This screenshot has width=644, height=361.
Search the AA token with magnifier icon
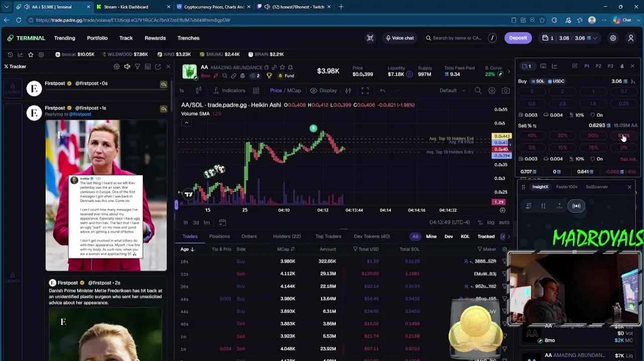tap(225, 76)
